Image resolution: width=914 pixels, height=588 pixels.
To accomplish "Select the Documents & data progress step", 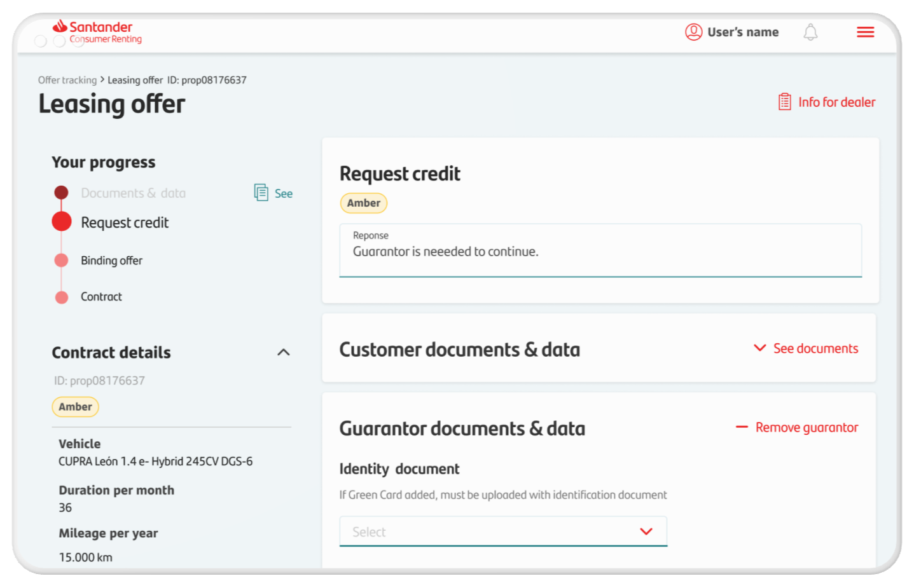I will pyautogui.click(x=133, y=193).
